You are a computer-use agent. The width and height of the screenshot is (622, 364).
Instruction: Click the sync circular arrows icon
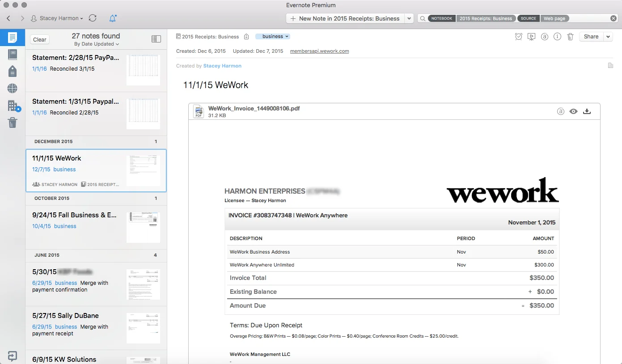[x=93, y=18]
